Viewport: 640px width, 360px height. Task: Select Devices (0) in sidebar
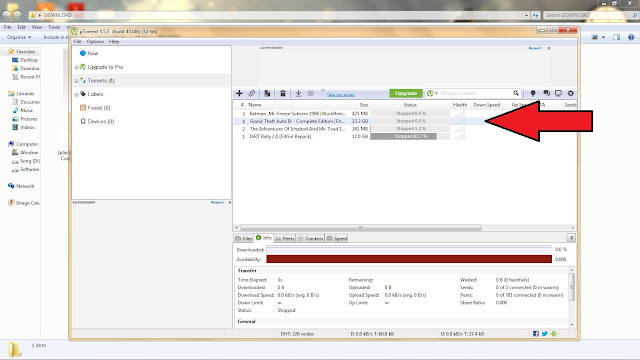[x=100, y=121]
